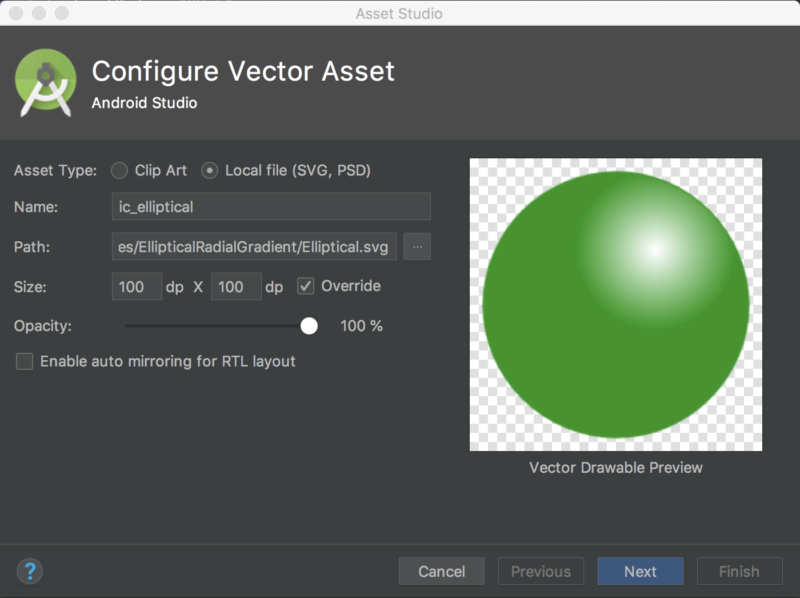Select the width value of 100 dp
This screenshot has width=800, height=598.
(136, 286)
